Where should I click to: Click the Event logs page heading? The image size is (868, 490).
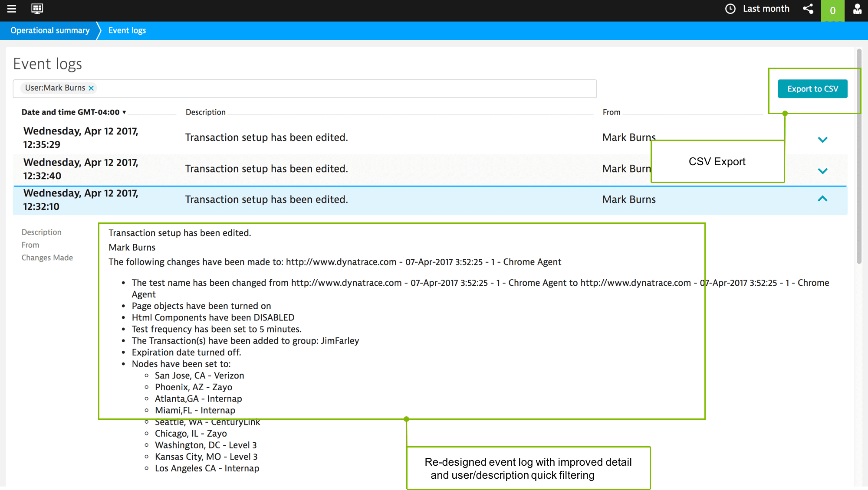pos(47,64)
